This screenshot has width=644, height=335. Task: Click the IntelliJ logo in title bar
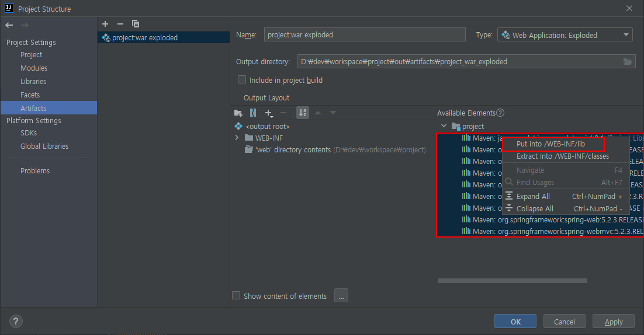pos(9,8)
